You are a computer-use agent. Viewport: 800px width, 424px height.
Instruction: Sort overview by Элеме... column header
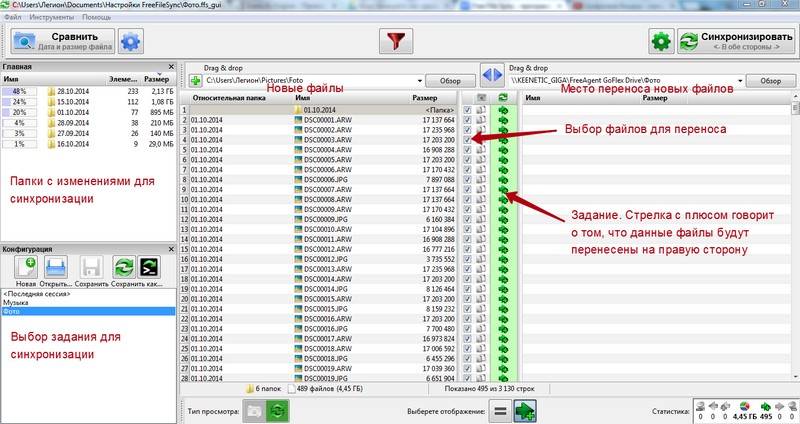pos(122,79)
